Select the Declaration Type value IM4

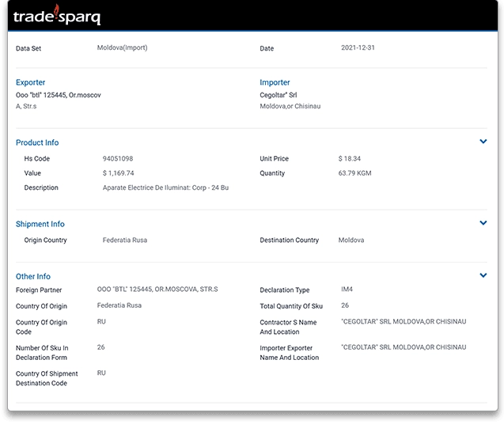coord(347,290)
